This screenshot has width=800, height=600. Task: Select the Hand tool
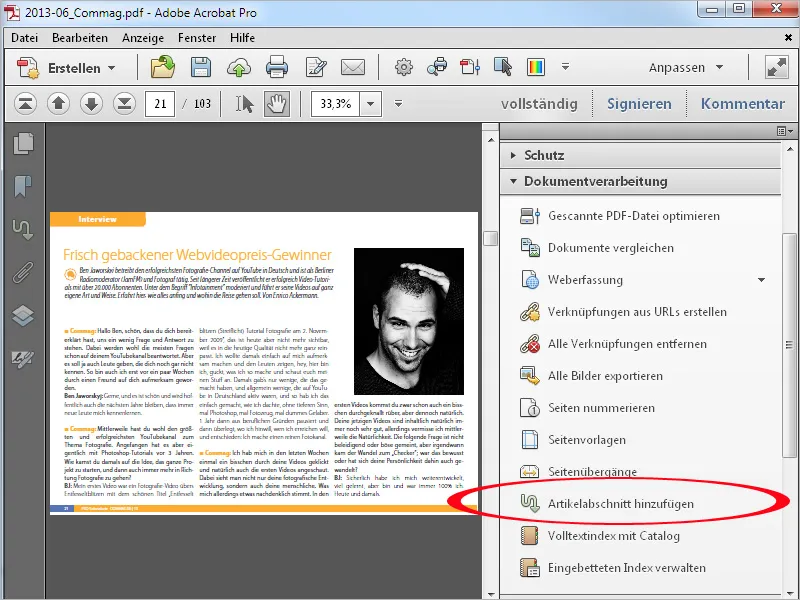click(x=277, y=102)
